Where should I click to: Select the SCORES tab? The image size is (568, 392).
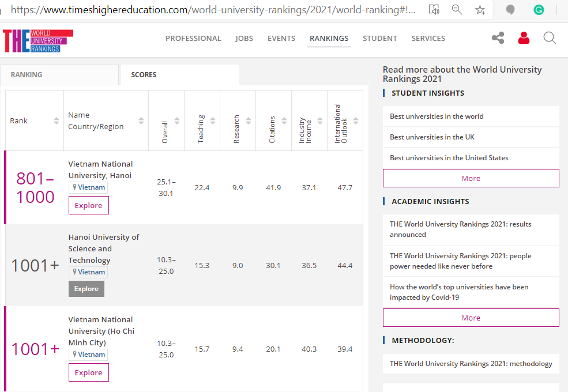[144, 75]
